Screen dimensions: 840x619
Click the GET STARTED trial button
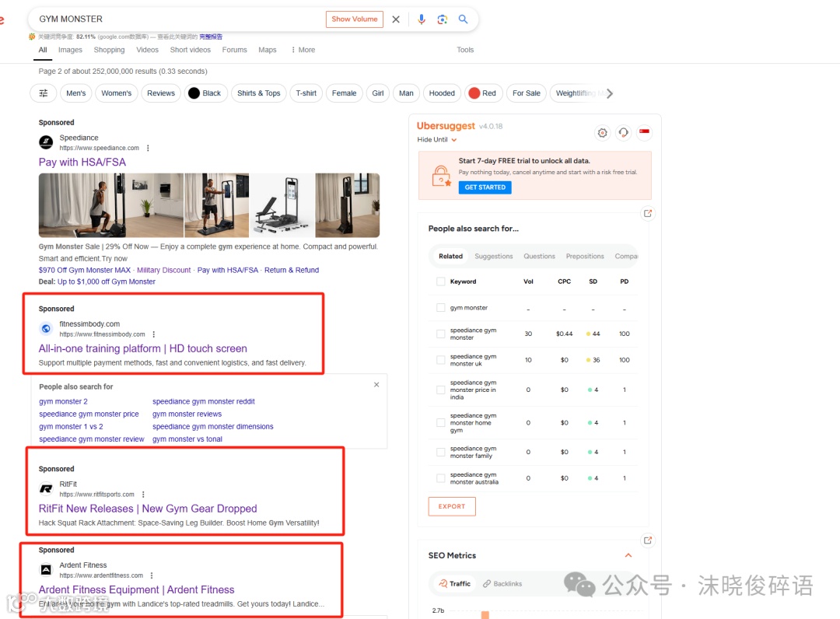[485, 187]
